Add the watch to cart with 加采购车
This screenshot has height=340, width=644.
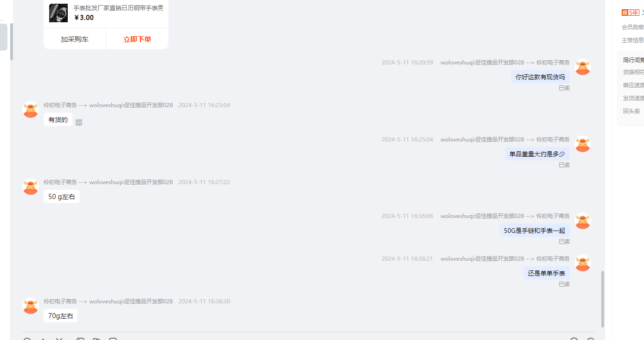[75, 39]
